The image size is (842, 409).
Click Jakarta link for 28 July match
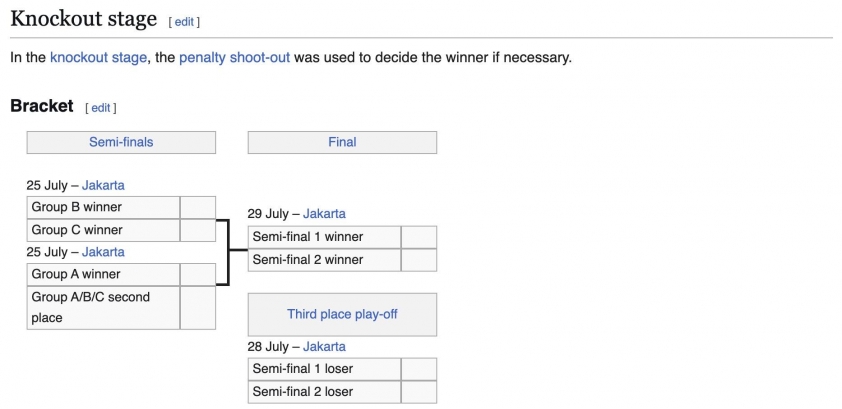(324, 347)
